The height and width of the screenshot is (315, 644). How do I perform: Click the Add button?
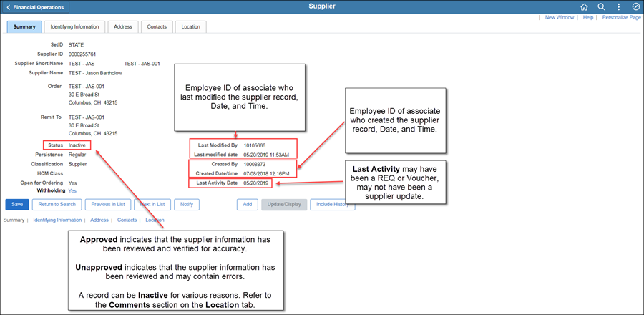point(246,205)
